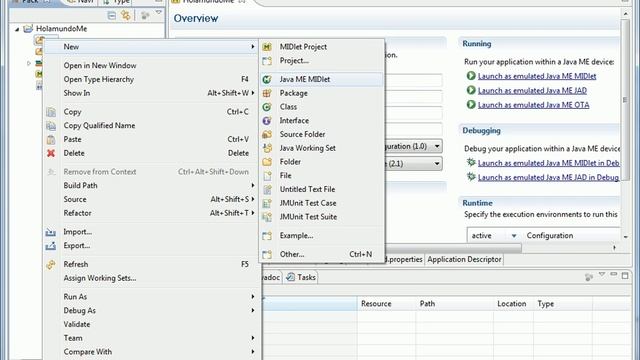Click the Example wizard icon

tap(267, 236)
